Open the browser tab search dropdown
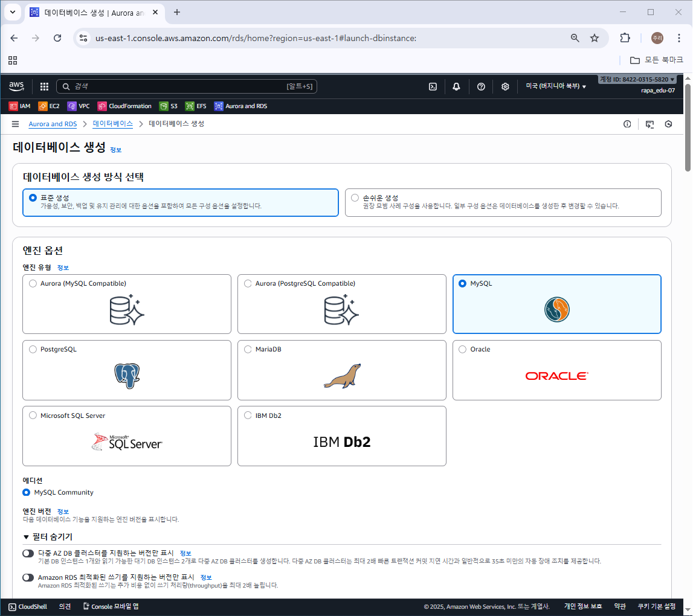The height and width of the screenshot is (616, 693). click(x=13, y=12)
